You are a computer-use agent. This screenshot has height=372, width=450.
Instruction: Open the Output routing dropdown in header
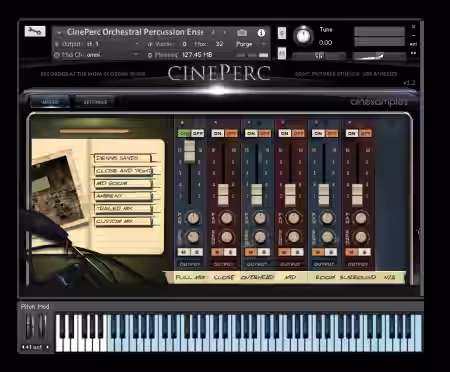137,44
